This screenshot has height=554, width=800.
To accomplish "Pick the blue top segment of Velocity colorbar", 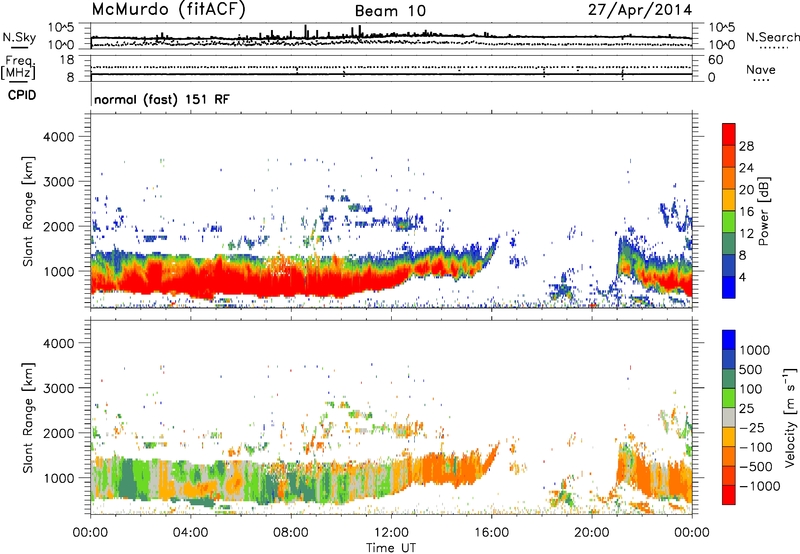I will [729, 340].
